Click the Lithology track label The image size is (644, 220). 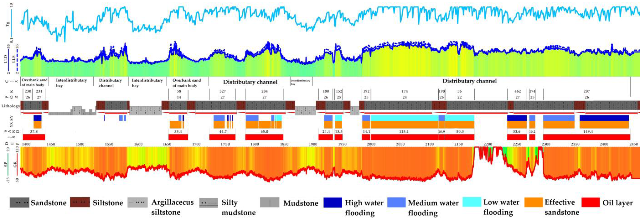click(10, 106)
